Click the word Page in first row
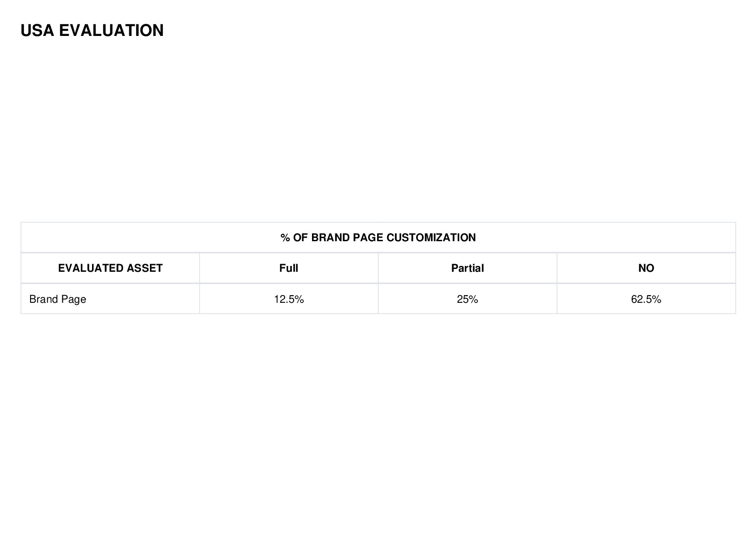Image resolution: width=756 pixels, height=535 pixels. coord(74,300)
